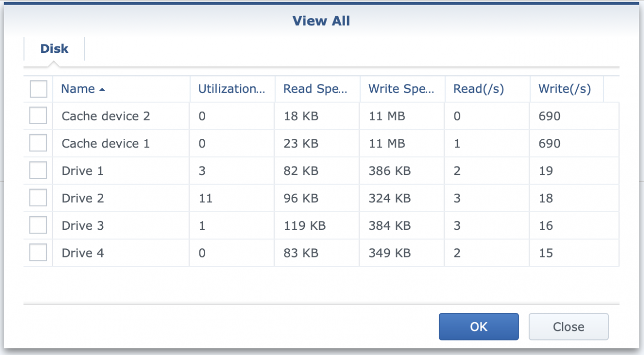Check the checkbox next to Drive 4
Viewport: 644px width, 355px height.
point(38,252)
